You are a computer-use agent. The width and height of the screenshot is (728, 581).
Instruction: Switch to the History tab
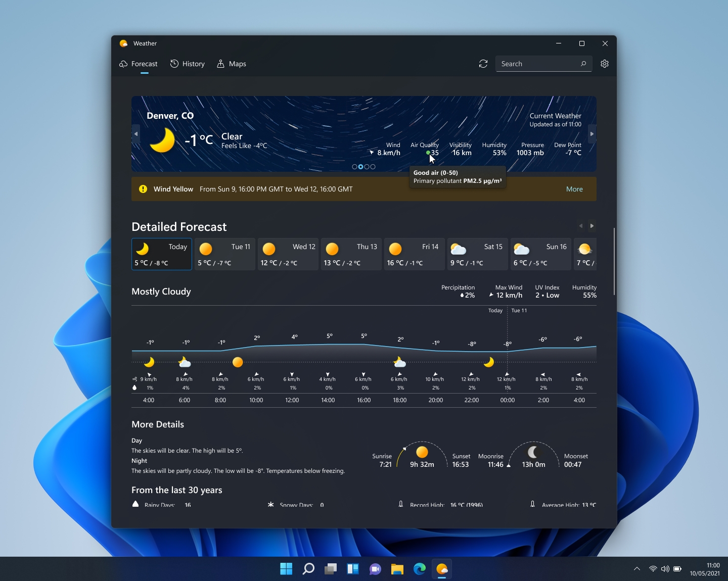pyautogui.click(x=188, y=64)
